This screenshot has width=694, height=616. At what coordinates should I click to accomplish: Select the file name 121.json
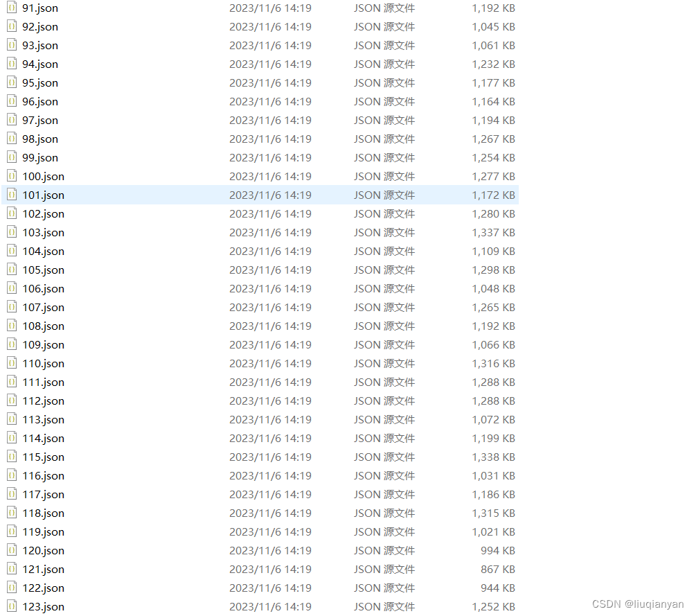[x=44, y=569]
